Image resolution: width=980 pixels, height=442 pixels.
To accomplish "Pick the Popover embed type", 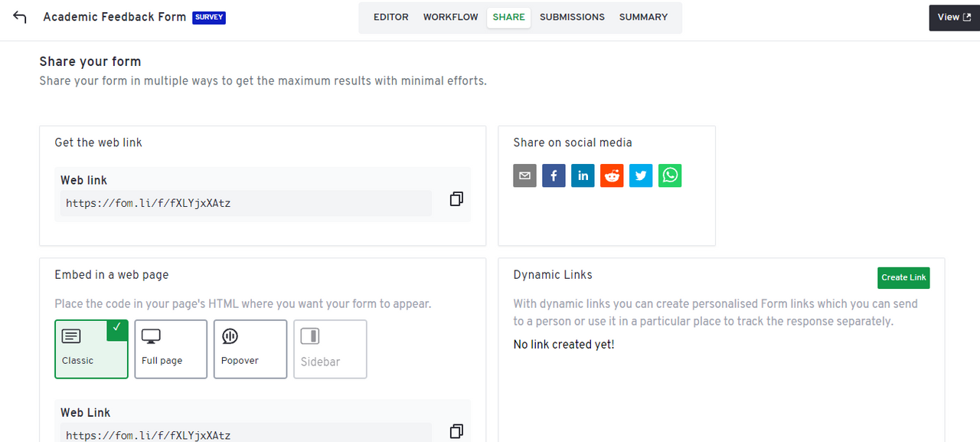I will 250,349.
